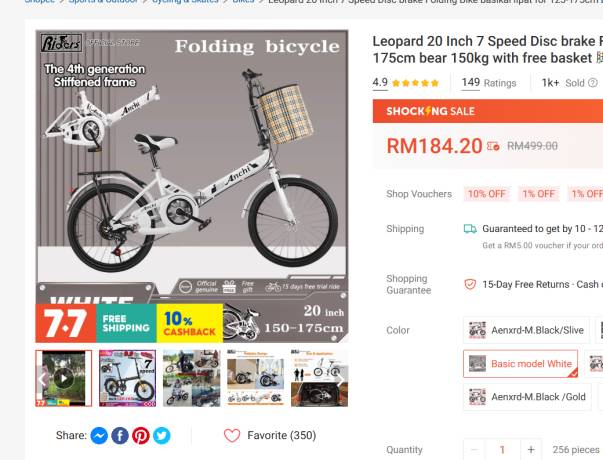Share product on Twitter icon
The height and width of the screenshot is (460, 603).
[x=162, y=436]
